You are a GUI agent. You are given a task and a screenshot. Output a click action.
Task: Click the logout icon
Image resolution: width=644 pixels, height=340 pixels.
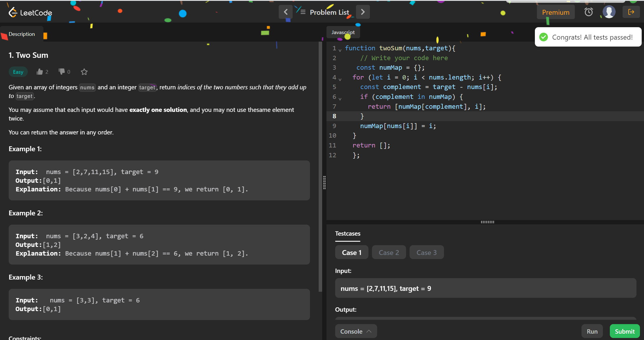(x=631, y=12)
